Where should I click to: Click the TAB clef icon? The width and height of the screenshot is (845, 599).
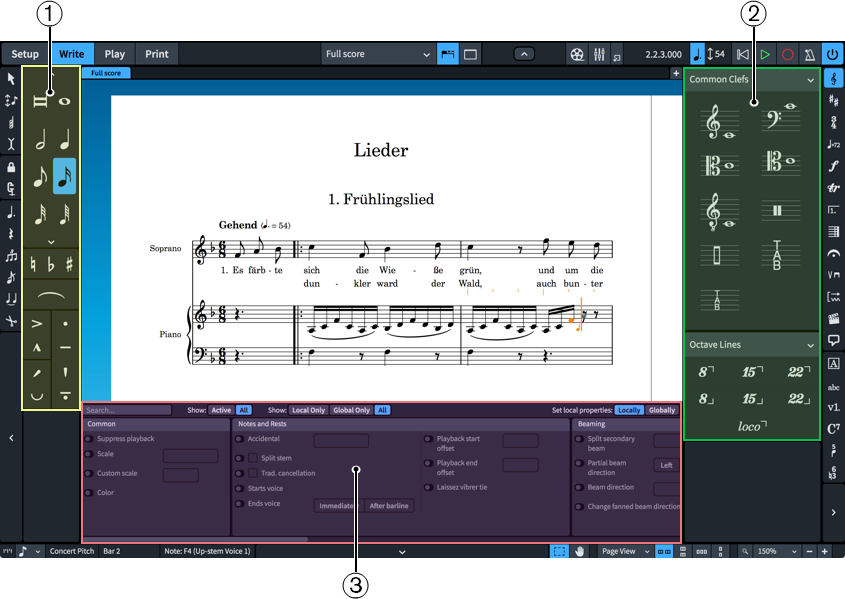783,256
